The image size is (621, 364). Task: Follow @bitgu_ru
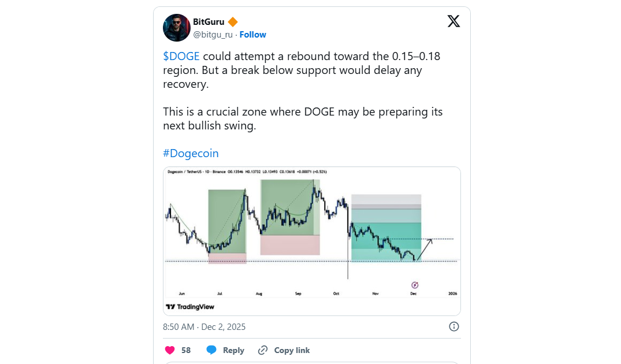[x=252, y=35]
